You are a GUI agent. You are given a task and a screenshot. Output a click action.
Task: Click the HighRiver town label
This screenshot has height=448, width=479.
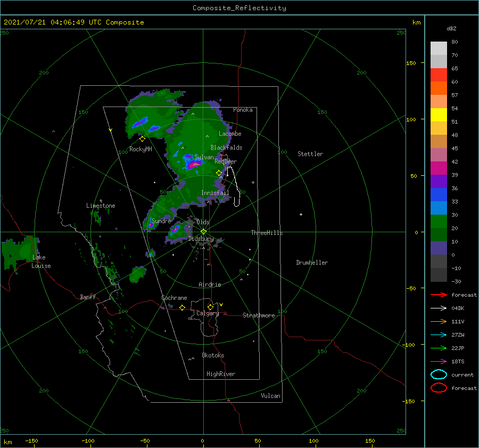pyautogui.click(x=221, y=374)
